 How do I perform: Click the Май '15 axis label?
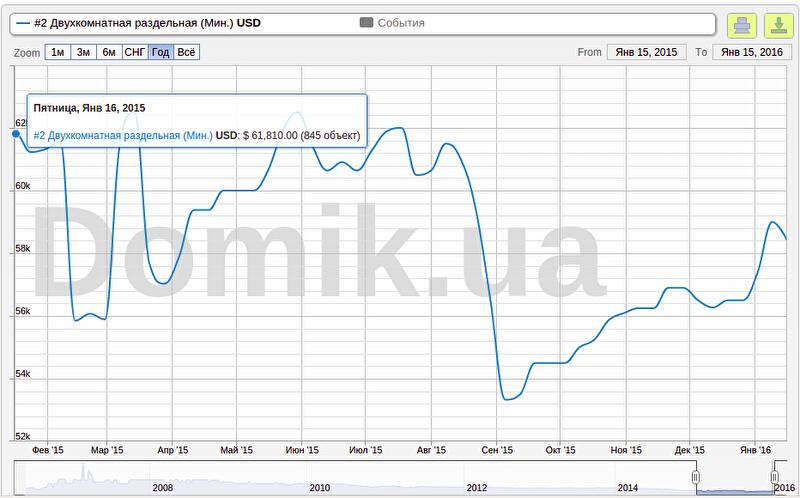tap(237, 450)
